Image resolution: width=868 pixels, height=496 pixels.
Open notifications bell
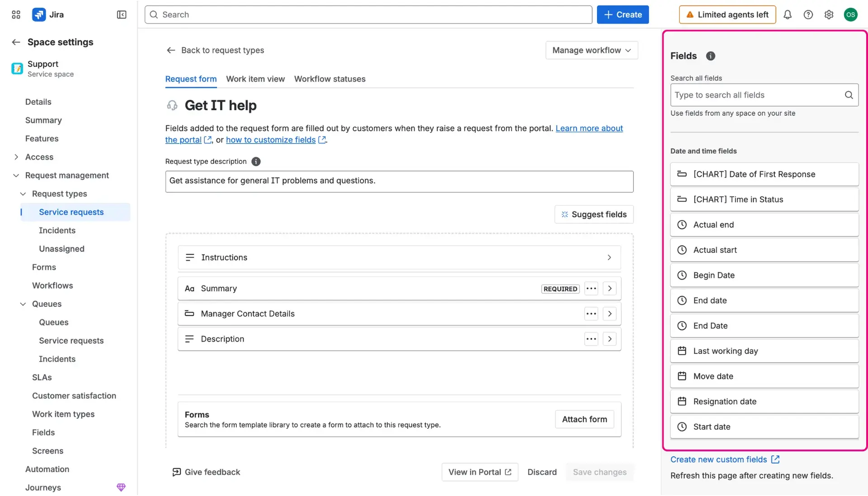788,14
